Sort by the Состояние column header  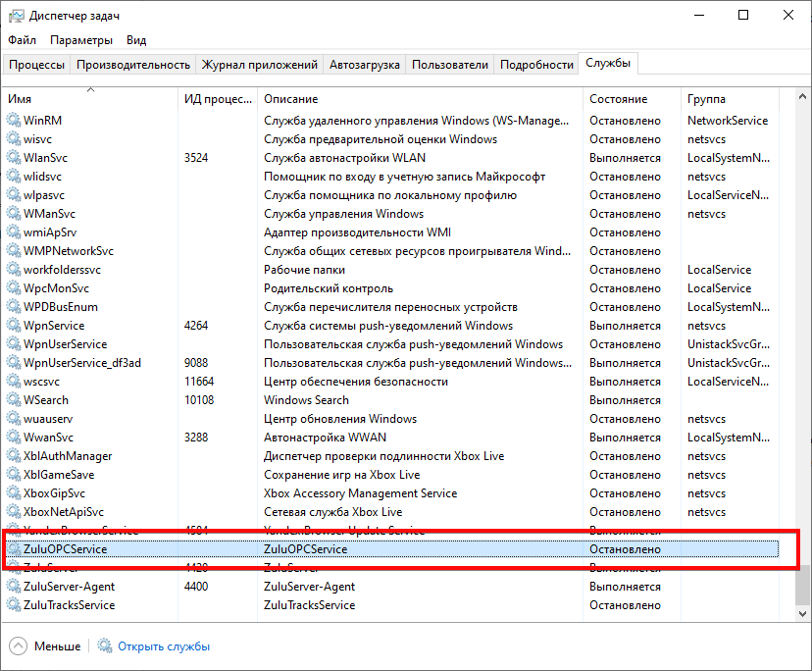[618, 99]
